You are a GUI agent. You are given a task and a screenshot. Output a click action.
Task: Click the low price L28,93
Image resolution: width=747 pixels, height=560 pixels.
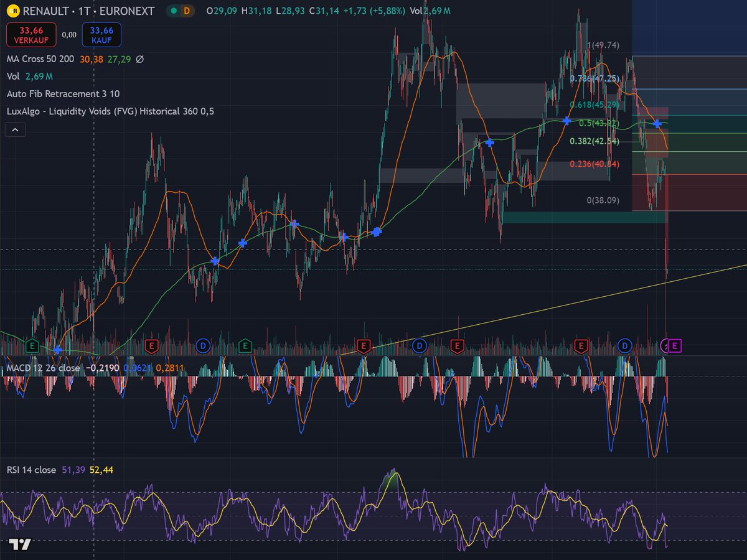(289, 11)
